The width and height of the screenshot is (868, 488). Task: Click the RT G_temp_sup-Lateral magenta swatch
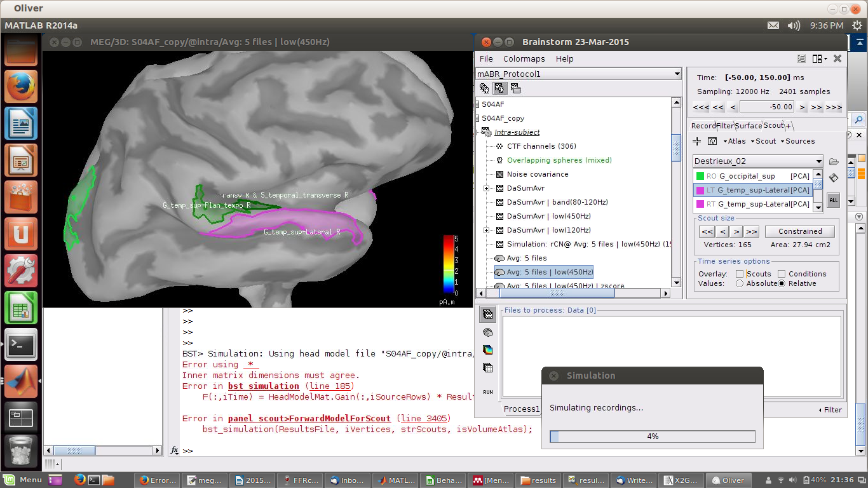(x=700, y=204)
